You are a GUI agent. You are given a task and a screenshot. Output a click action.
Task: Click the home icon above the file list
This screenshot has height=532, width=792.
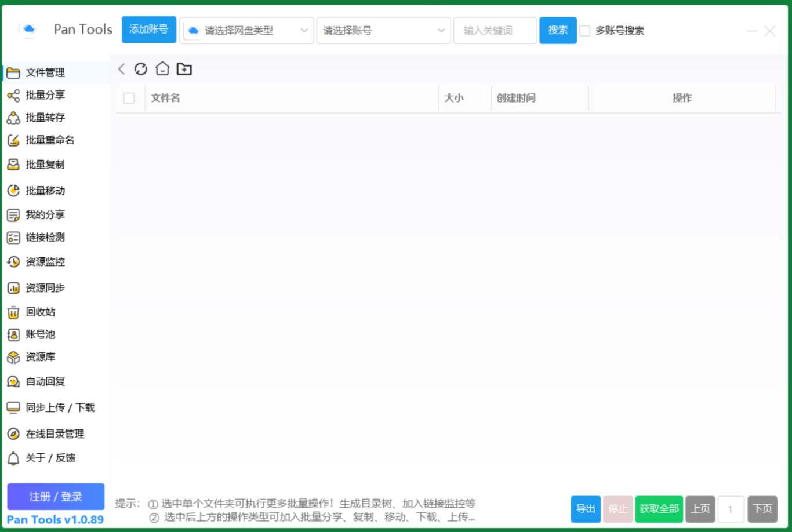[162, 68]
